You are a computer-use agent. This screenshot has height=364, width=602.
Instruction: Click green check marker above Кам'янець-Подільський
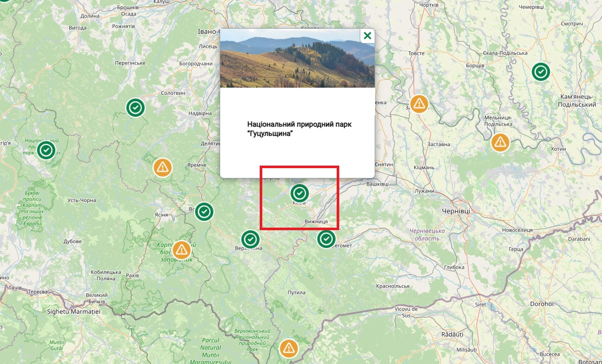[540, 72]
